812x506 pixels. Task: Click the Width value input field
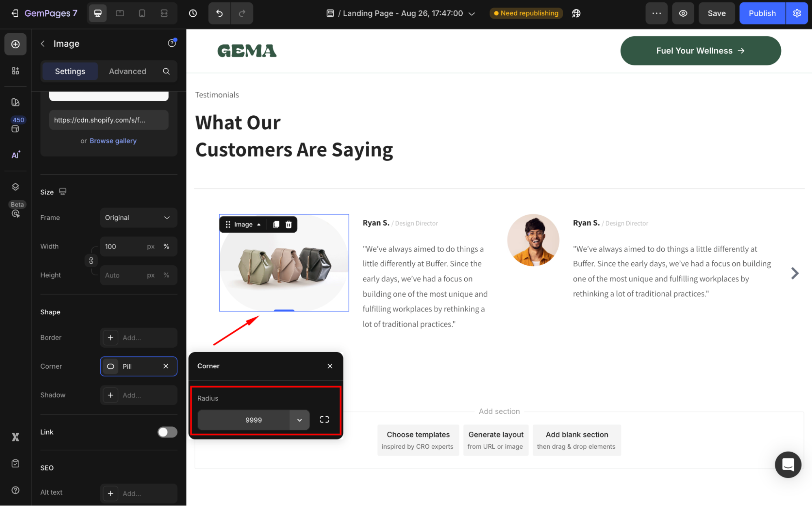tap(122, 247)
